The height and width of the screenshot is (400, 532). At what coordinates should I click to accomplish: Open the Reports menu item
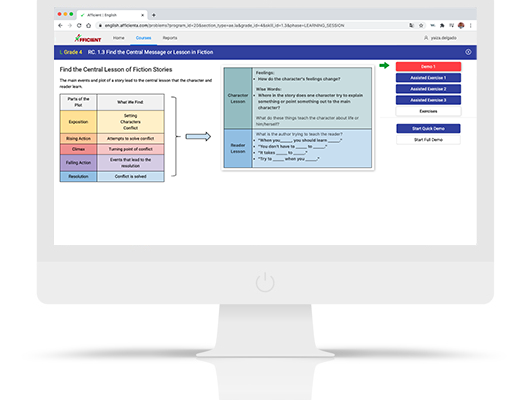[x=170, y=38]
